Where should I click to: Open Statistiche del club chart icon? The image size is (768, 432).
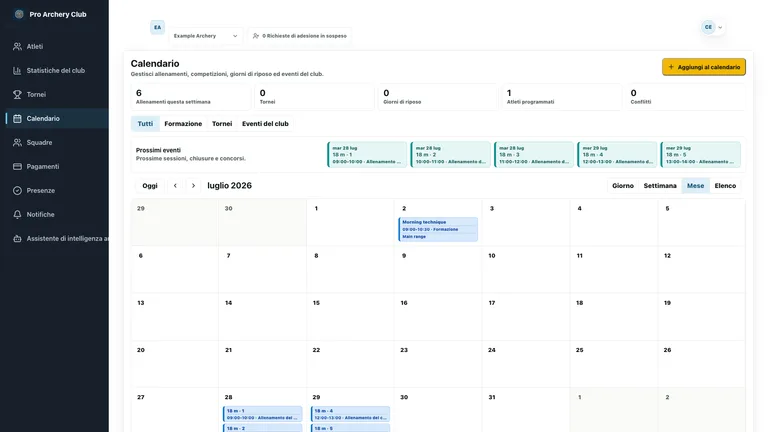point(17,71)
